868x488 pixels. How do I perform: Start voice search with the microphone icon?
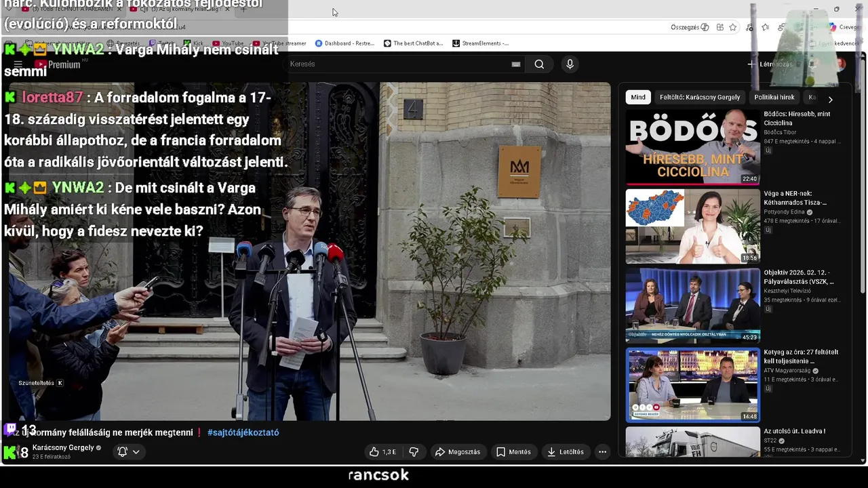570,64
